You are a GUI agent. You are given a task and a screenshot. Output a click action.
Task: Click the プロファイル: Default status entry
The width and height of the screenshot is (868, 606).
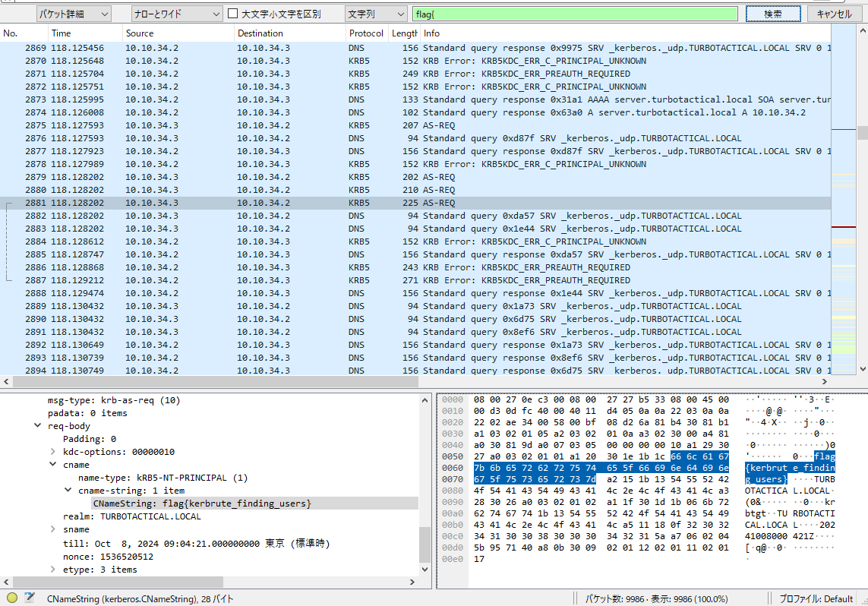point(816,599)
